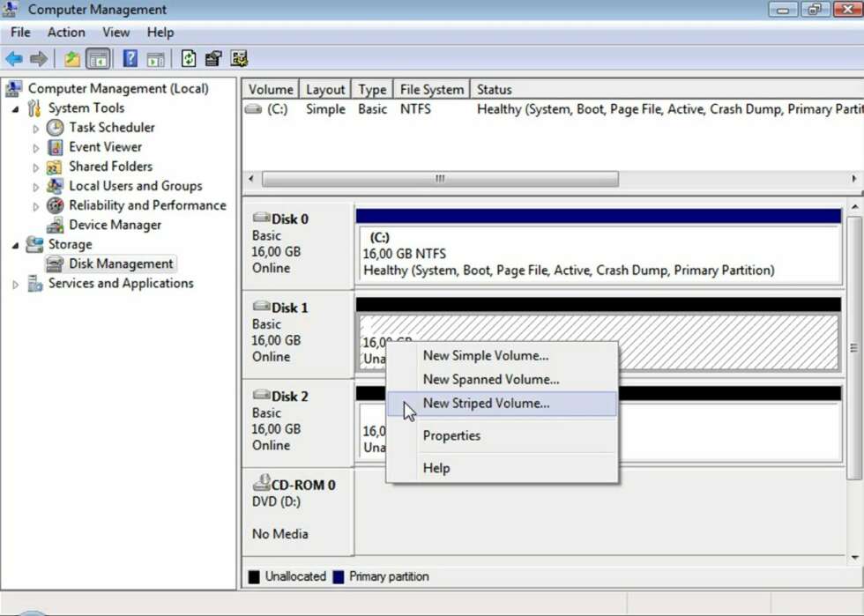Click the Event Viewer icon
Viewport: 864px width, 616px height.
(x=55, y=147)
